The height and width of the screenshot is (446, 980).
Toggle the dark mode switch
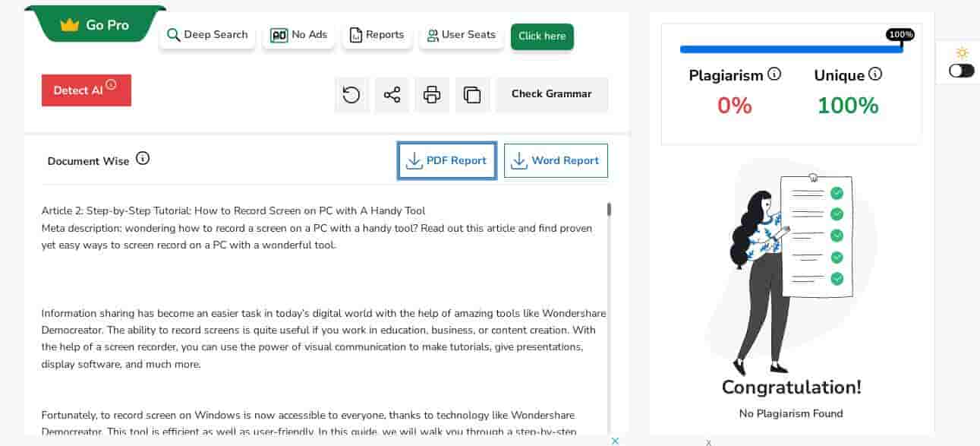coord(961,71)
